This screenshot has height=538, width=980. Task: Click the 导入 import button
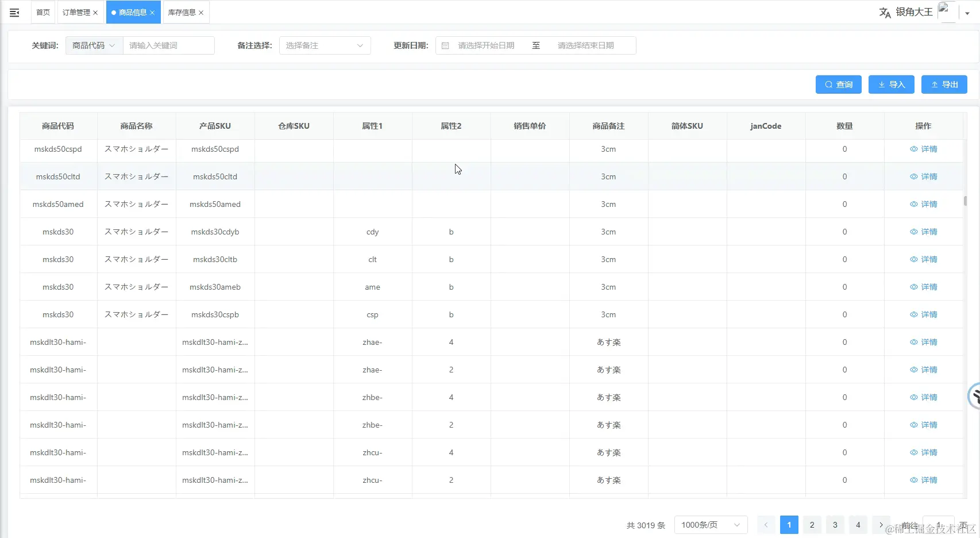click(x=892, y=84)
